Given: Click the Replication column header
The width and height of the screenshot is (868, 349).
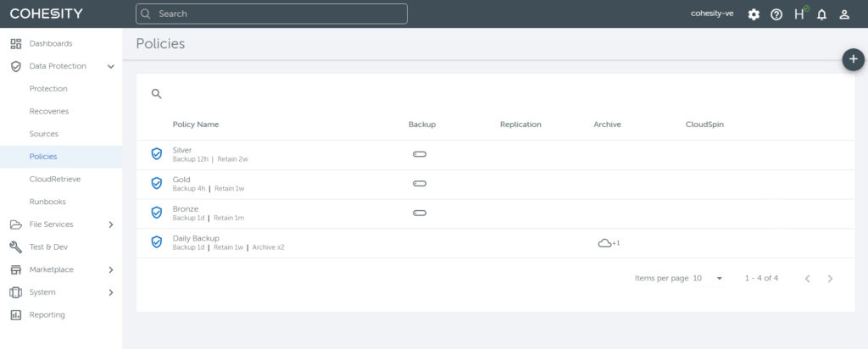Looking at the screenshot, I should coord(520,125).
